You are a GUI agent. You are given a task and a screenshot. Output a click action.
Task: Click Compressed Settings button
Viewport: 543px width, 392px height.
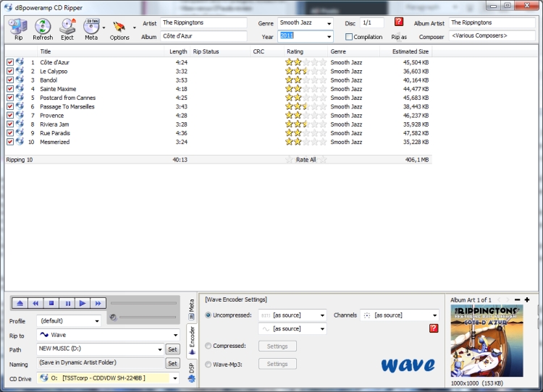(x=277, y=346)
